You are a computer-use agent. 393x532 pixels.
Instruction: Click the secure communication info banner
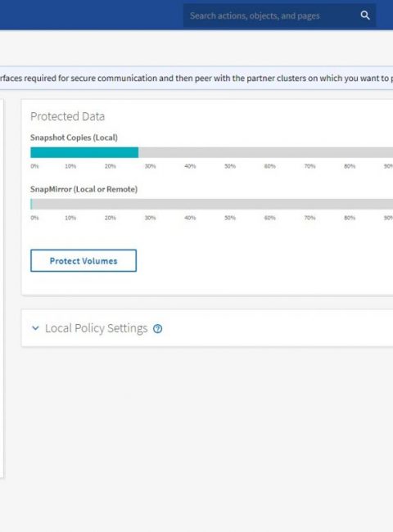tap(196, 78)
